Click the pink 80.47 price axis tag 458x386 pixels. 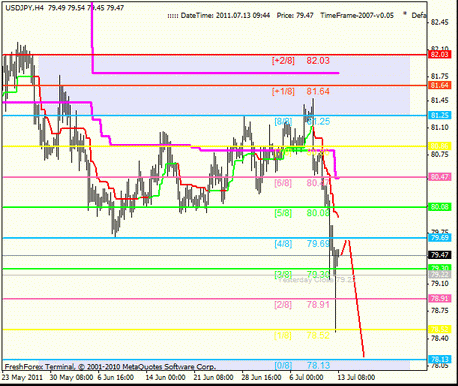[439, 177]
